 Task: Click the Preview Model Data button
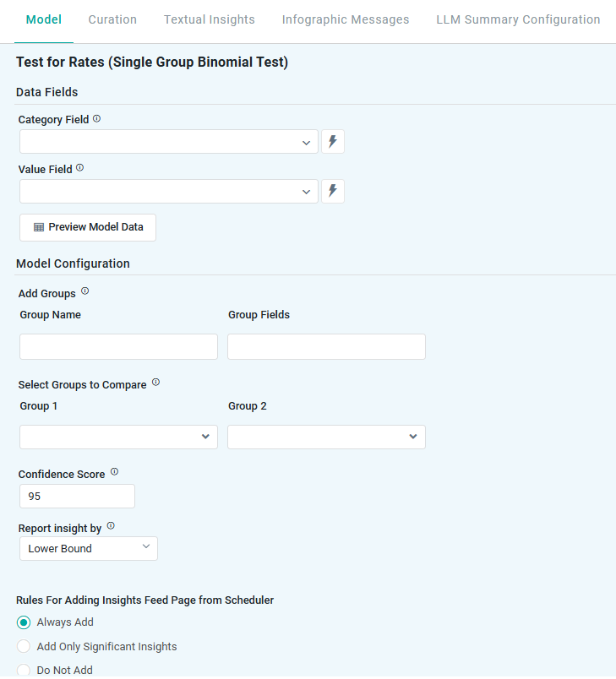pos(88,227)
